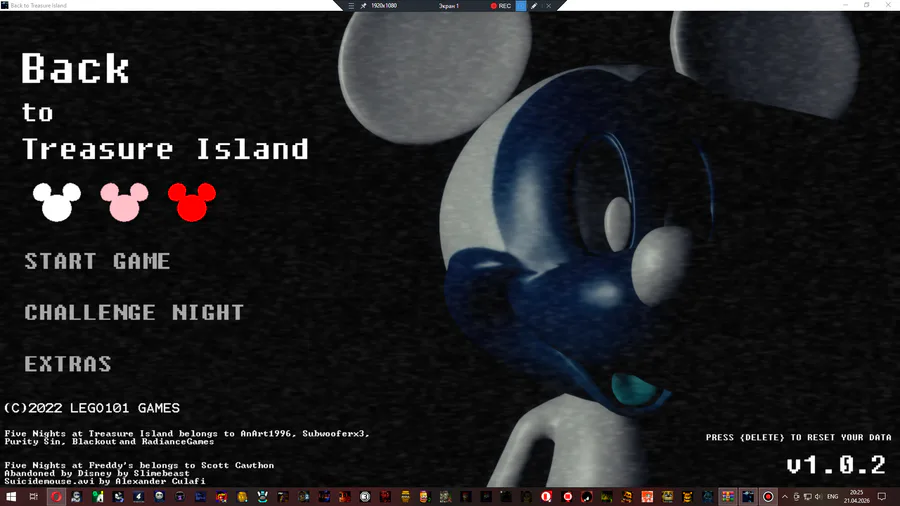Select the red Mickey head icon
This screenshot has width=900, height=506.
coord(192,202)
